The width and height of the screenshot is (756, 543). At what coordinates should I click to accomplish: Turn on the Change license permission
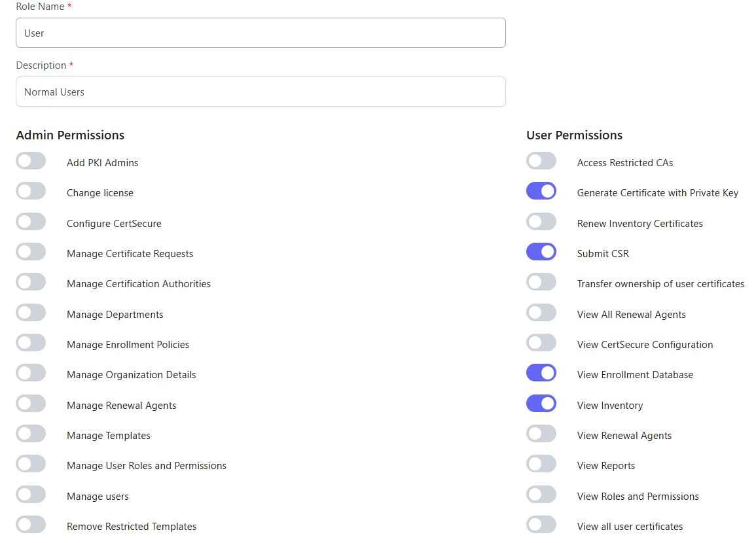point(31,191)
